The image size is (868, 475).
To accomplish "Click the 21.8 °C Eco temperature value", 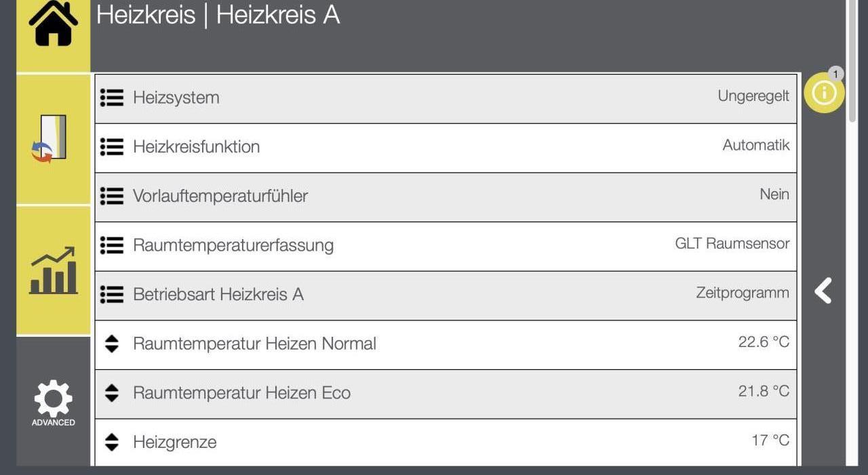I will click(764, 391).
